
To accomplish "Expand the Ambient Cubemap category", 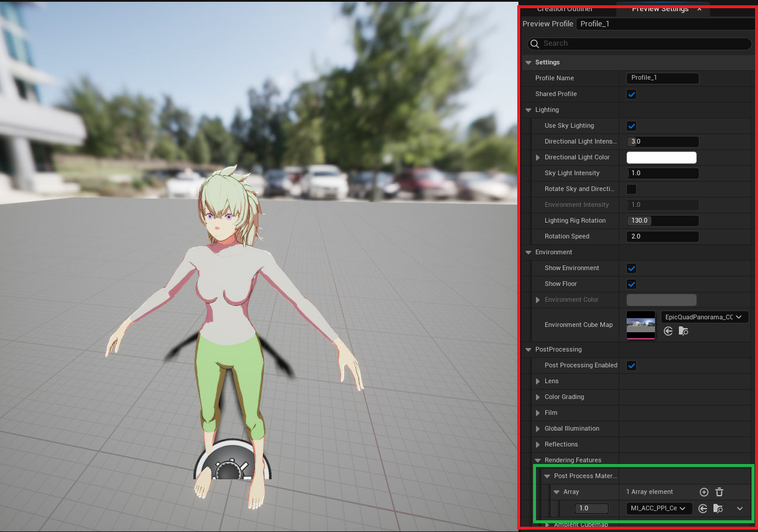I will [547, 524].
